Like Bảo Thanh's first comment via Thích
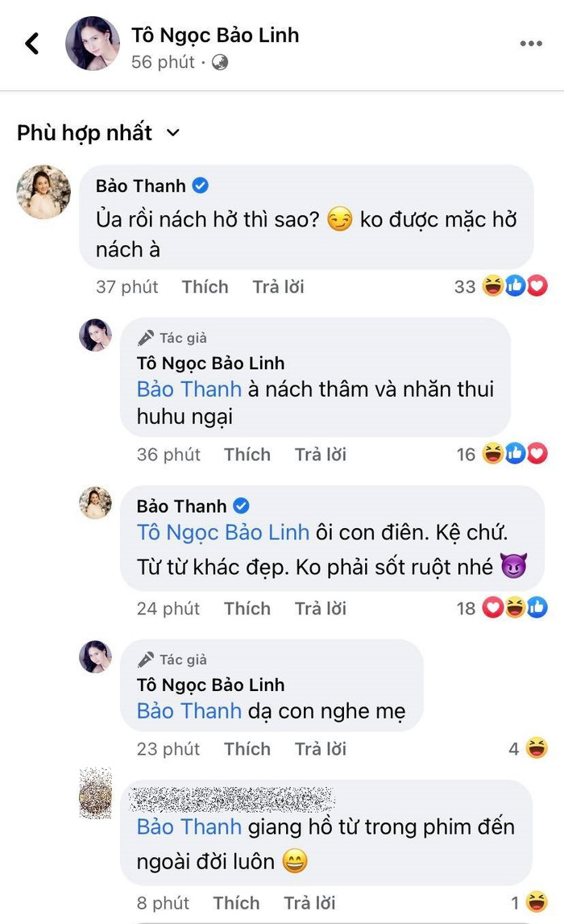Image resolution: width=564 pixels, height=924 pixels. click(205, 286)
